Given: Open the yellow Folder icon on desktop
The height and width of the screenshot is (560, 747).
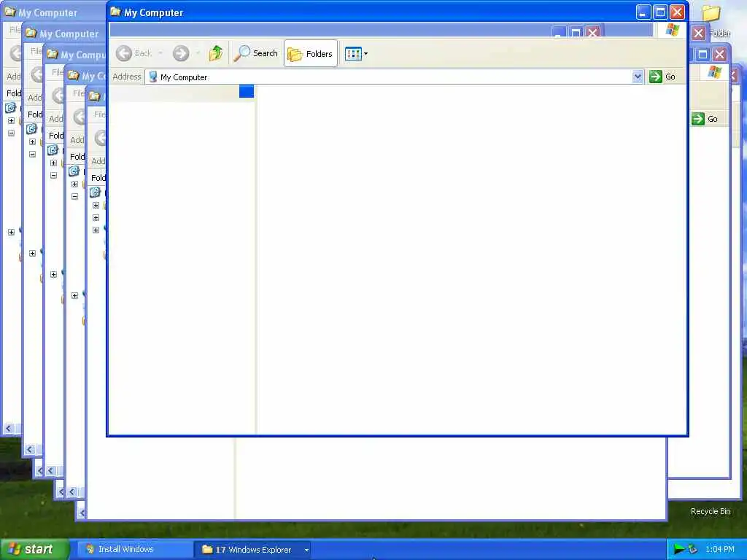Looking at the screenshot, I should [x=711, y=12].
